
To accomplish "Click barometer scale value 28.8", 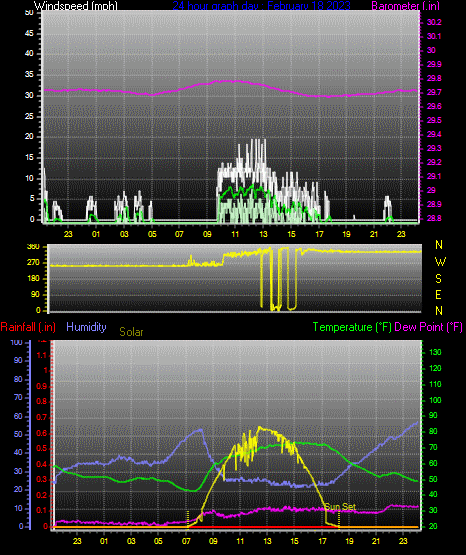I will [x=434, y=218].
